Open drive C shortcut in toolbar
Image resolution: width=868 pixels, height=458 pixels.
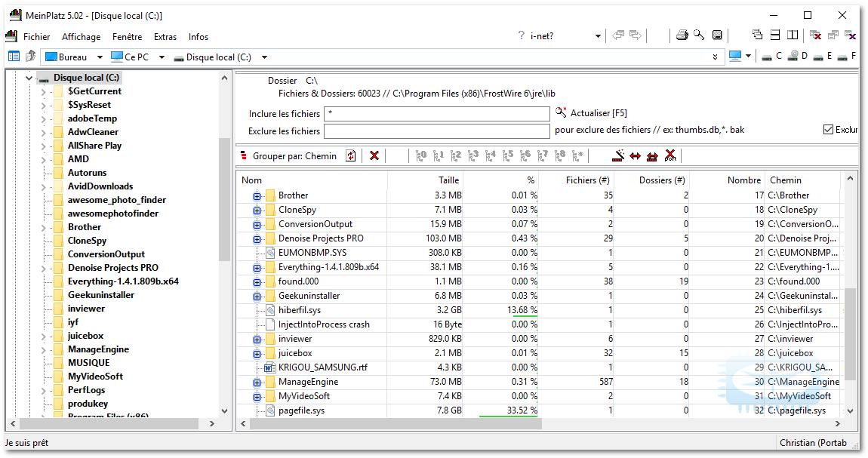point(771,56)
